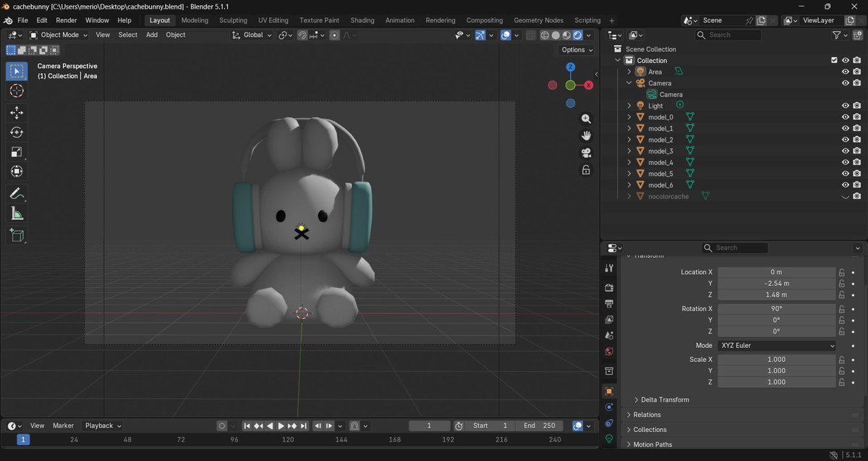Screen dimensions: 868x461
Task: Open the Render properties tab
Action: click(609, 287)
